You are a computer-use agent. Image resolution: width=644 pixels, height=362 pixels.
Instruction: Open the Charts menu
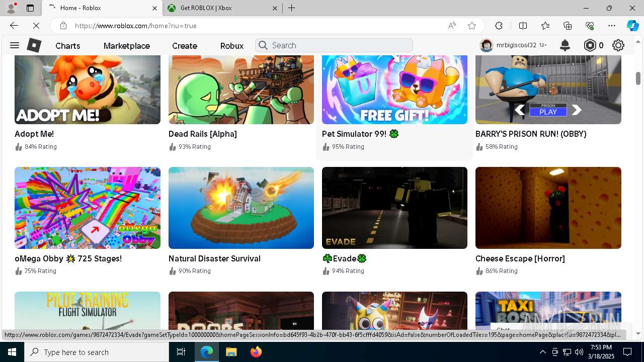click(68, 46)
